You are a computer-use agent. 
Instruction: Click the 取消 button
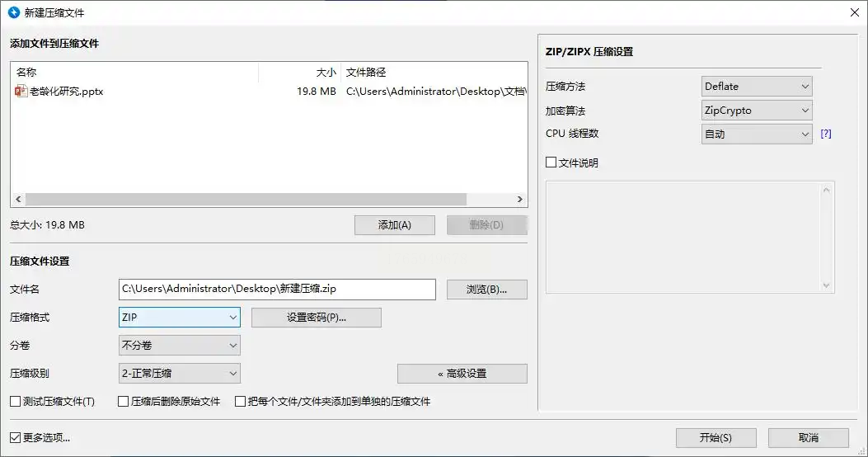808,437
